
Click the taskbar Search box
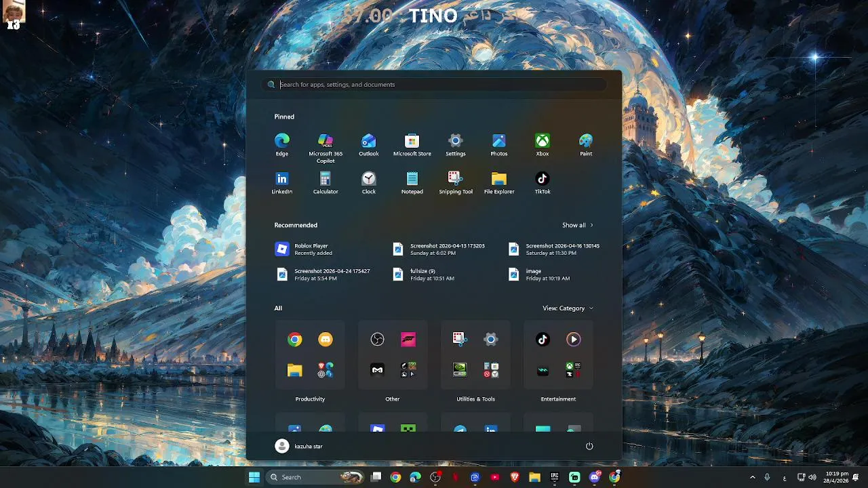[x=315, y=477]
